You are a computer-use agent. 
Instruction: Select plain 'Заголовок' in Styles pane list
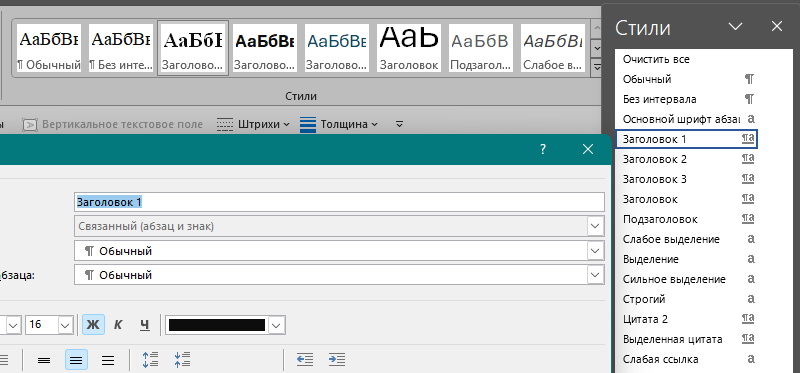(x=686, y=199)
